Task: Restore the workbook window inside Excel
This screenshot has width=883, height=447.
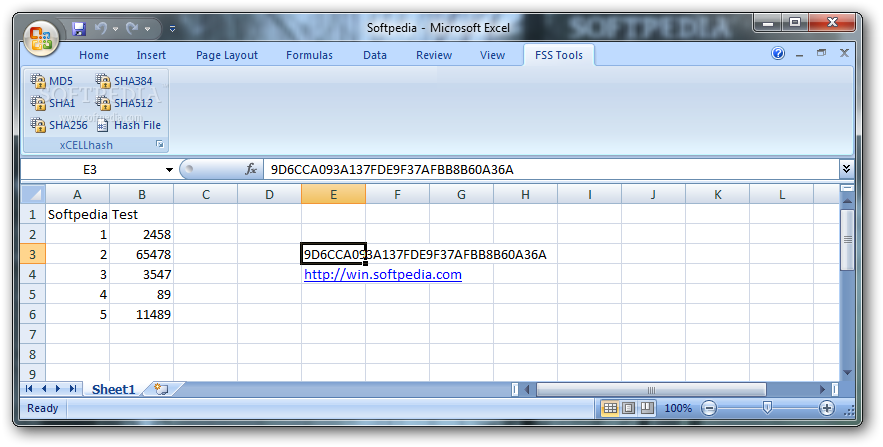Action: coord(822,53)
